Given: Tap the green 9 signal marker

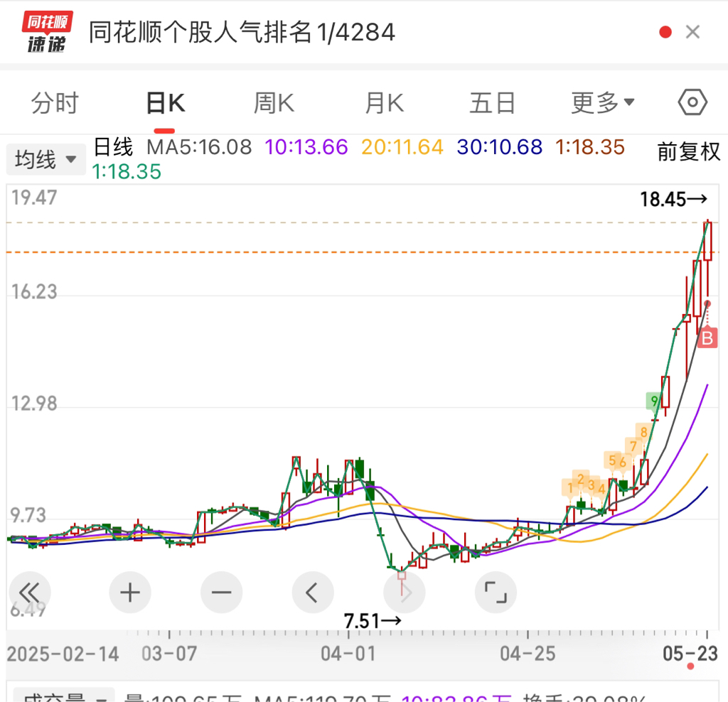Looking at the screenshot, I should pyautogui.click(x=654, y=401).
